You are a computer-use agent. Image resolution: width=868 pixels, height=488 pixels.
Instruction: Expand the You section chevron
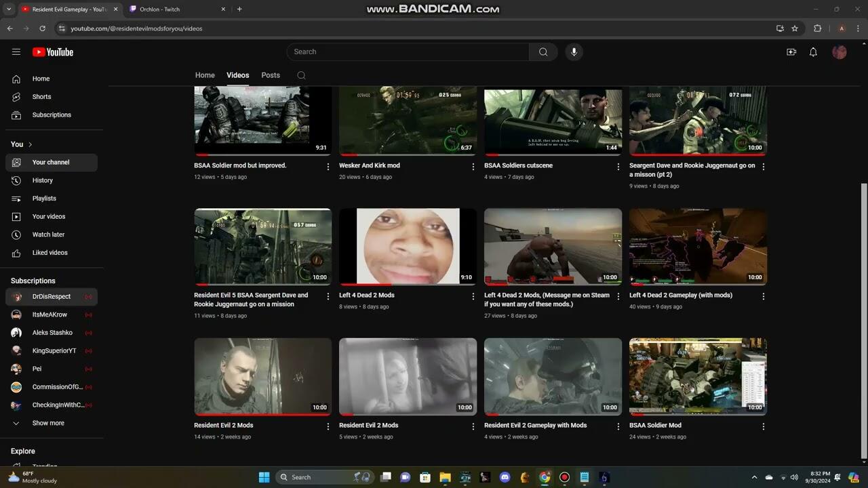point(30,144)
